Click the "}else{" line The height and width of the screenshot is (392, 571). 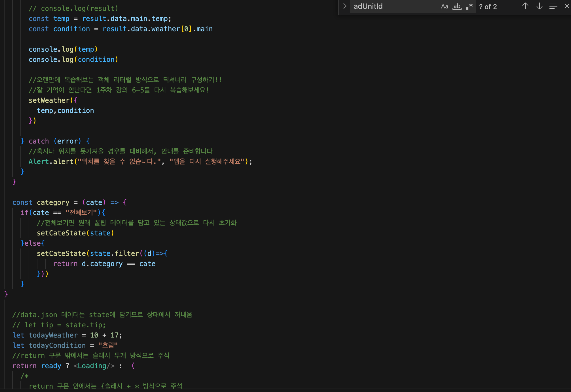pos(33,243)
